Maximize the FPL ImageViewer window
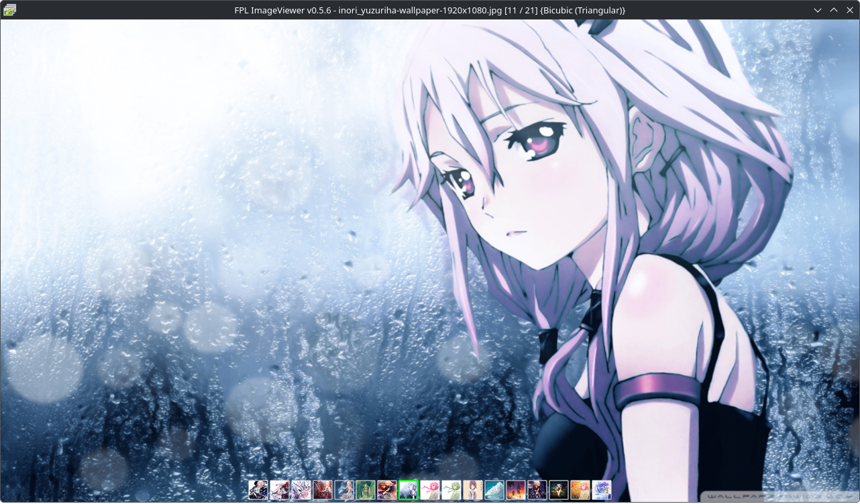 click(834, 10)
